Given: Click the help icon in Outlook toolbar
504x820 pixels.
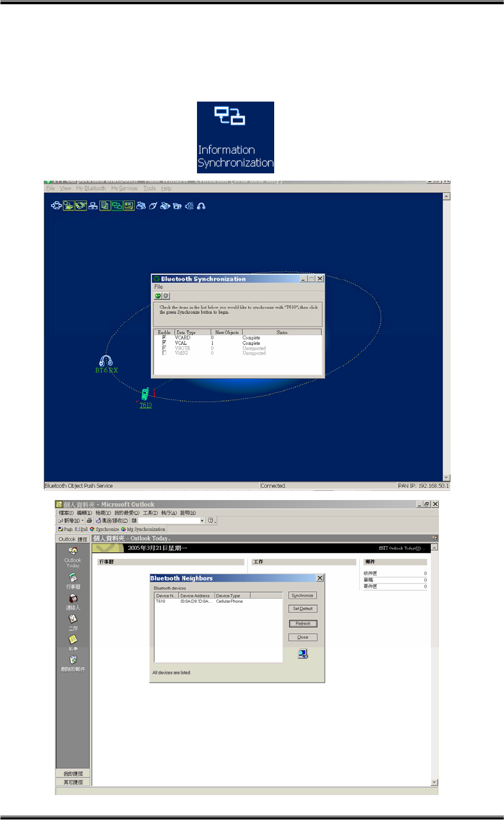Looking at the screenshot, I should (211, 520).
